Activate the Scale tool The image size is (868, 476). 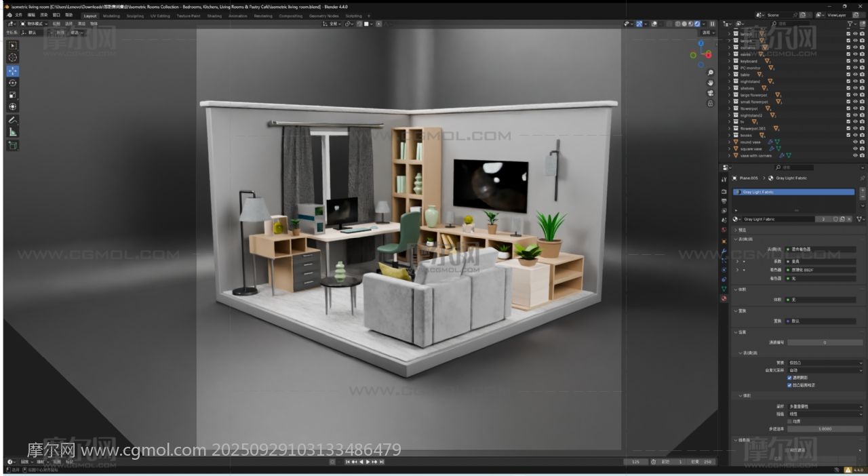(13, 95)
